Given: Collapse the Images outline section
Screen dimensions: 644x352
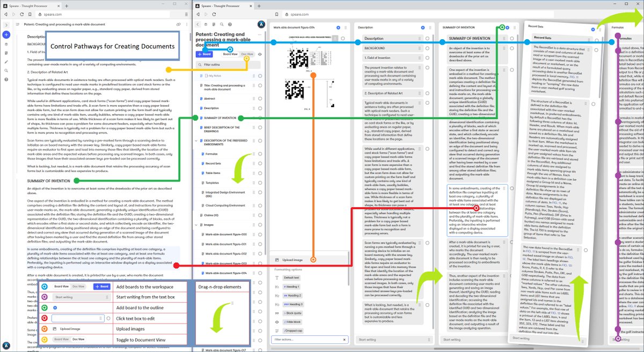Looking at the screenshot, I should [x=197, y=225].
